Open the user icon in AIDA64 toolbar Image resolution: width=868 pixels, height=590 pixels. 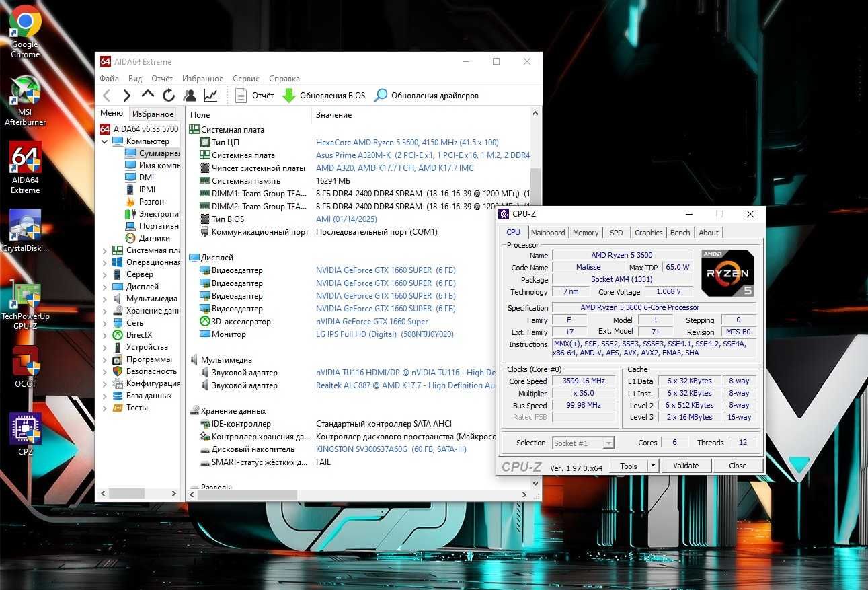[190, 96]
